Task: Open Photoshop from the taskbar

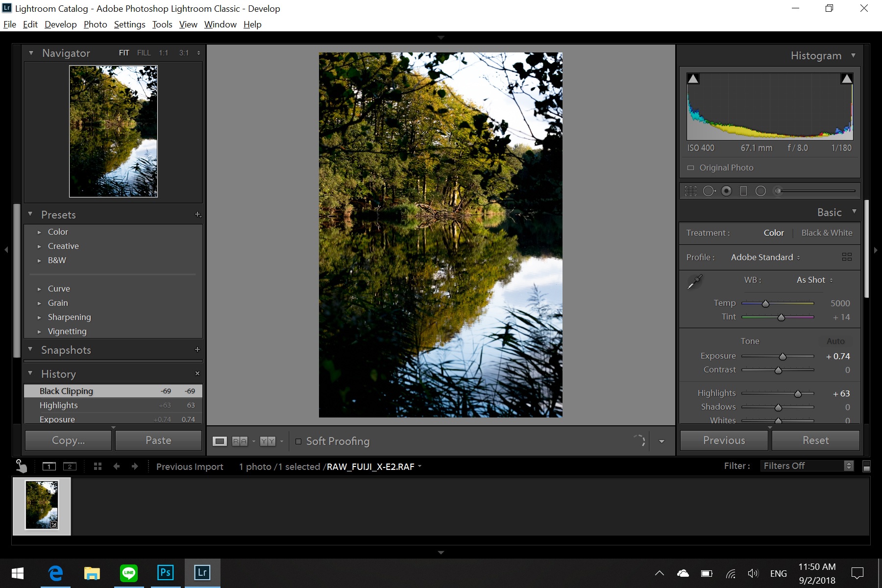Action: (x=166, y=572)
